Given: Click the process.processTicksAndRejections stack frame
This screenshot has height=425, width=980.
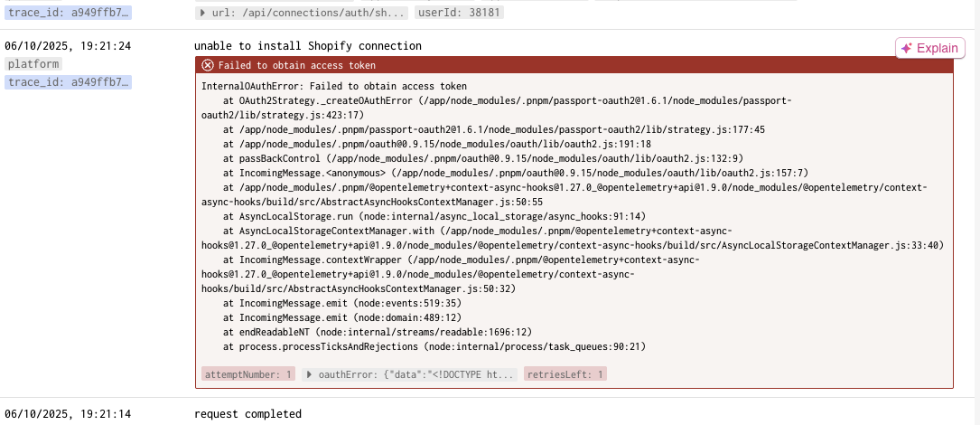Looking at the screenshot, I should click(434, 346).
